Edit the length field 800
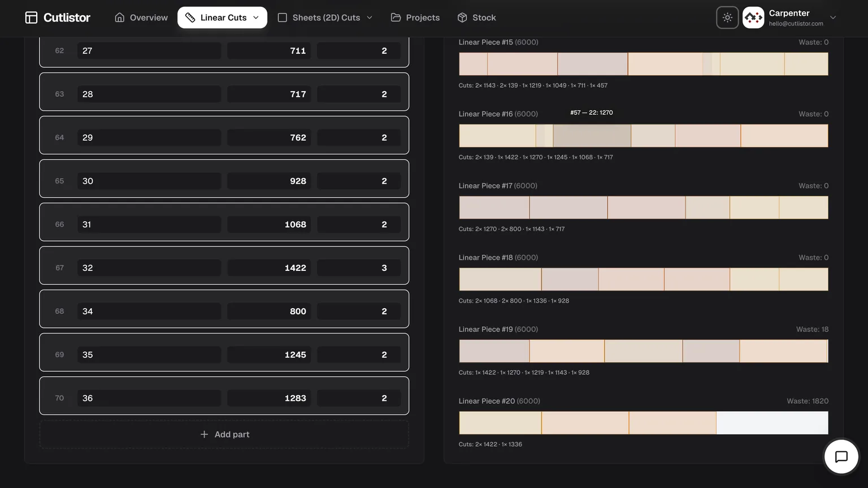 269,311
